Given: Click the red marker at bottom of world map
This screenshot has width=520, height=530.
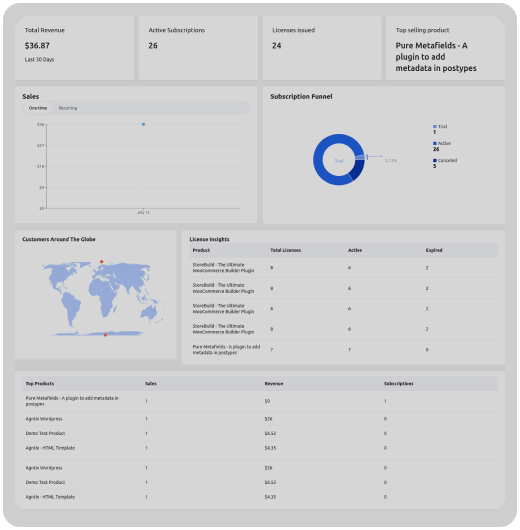Looking at the screenshot, I should point(105,335).
